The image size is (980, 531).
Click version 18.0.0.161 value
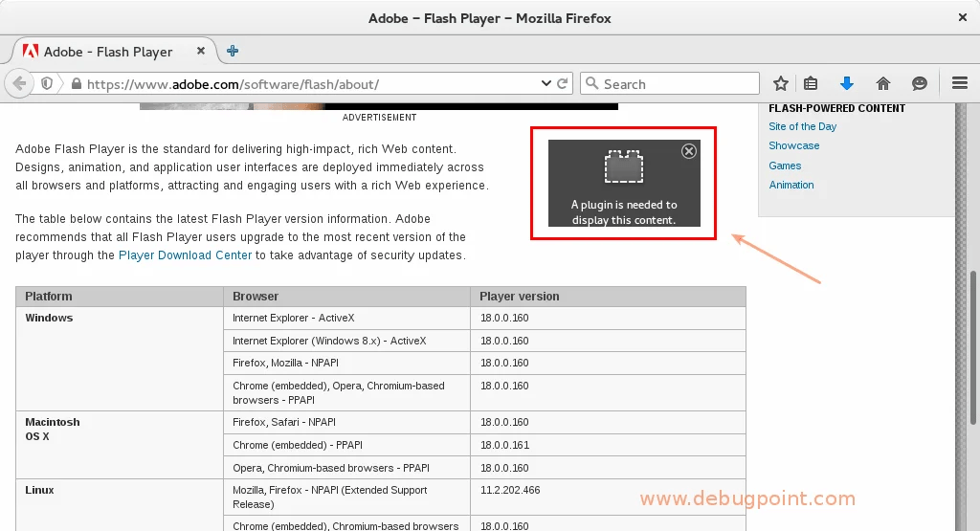(x=504, y=445)
